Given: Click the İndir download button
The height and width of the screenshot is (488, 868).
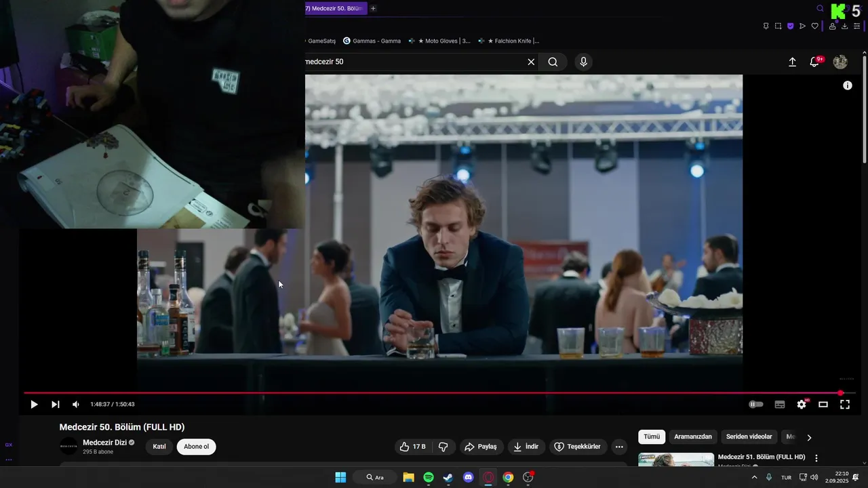Looking at the screenshot, I should coord(526,447).
